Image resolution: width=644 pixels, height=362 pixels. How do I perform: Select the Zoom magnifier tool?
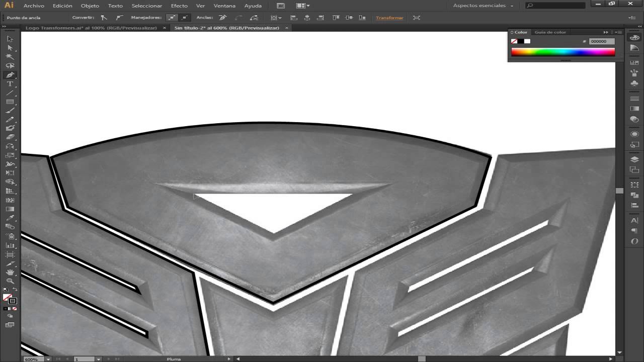(10, 281)
